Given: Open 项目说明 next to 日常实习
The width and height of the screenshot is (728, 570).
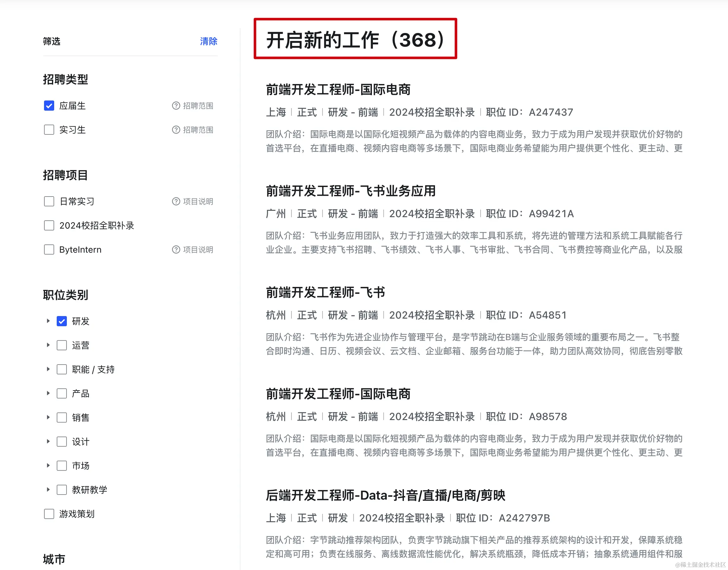Looking at the screenshot, I should 198,202.
